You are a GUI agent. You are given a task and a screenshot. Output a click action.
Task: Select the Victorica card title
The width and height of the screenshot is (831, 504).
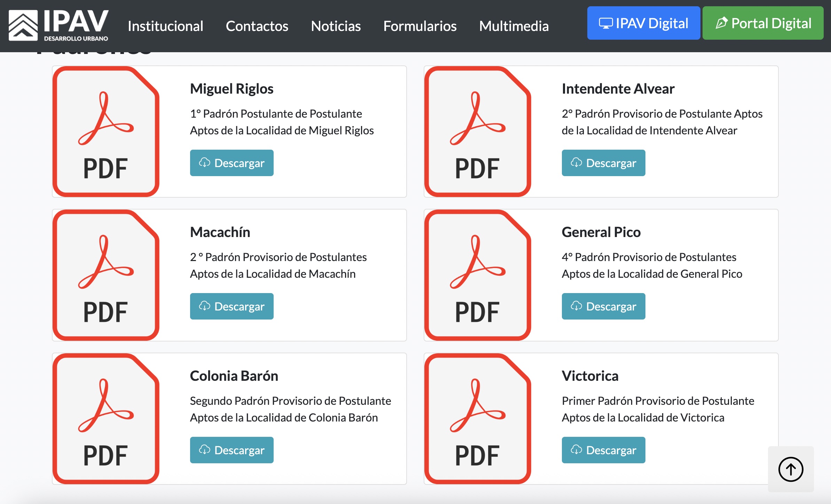[x=590, y=376]
